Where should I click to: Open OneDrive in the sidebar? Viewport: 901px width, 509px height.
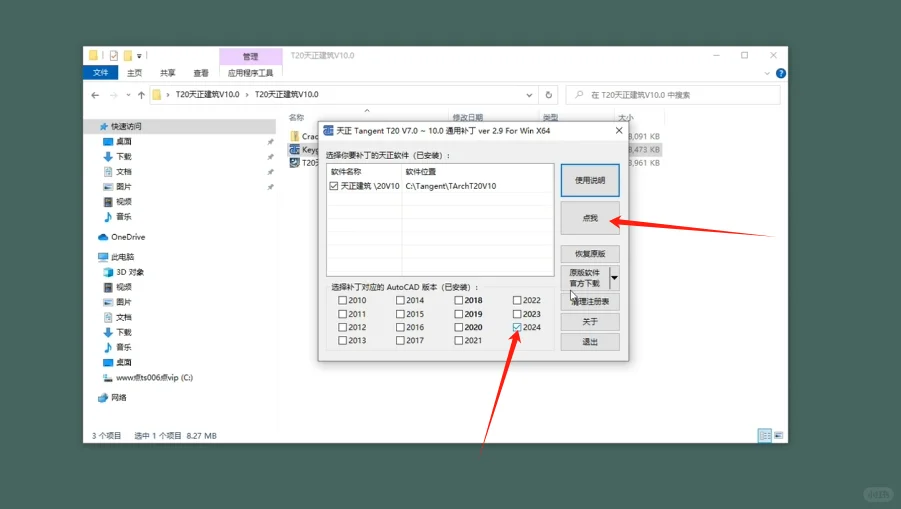[x=122, y=237]
